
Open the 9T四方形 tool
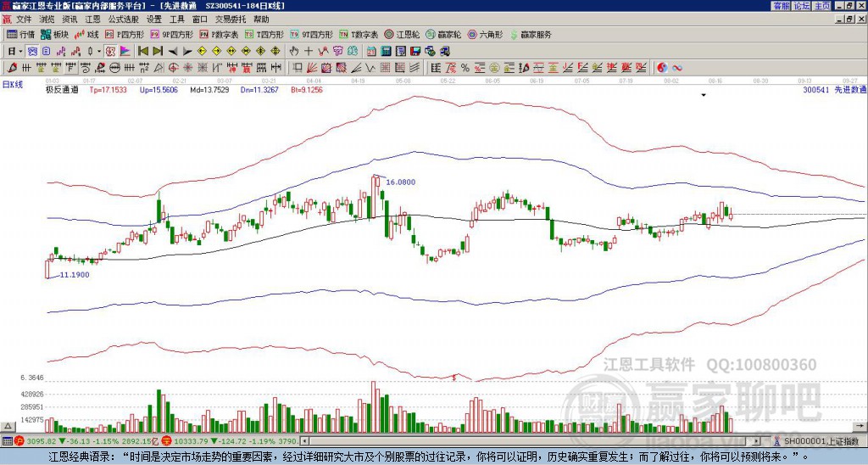pos(311,34)
